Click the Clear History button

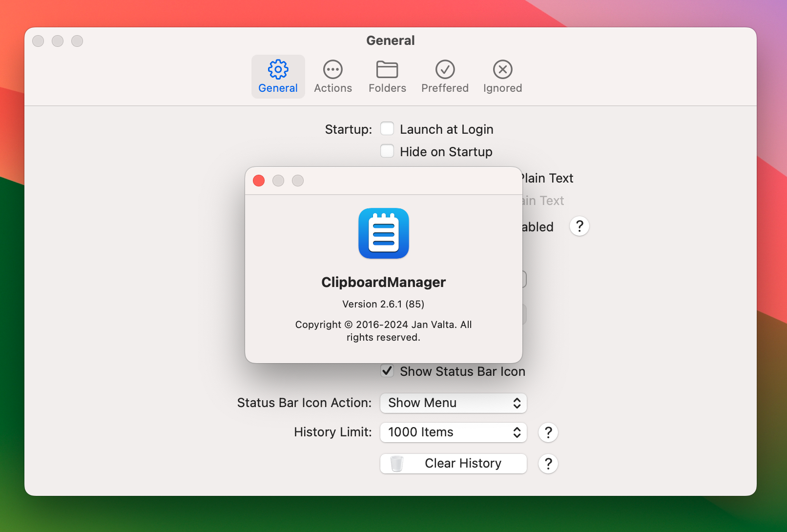454,464
